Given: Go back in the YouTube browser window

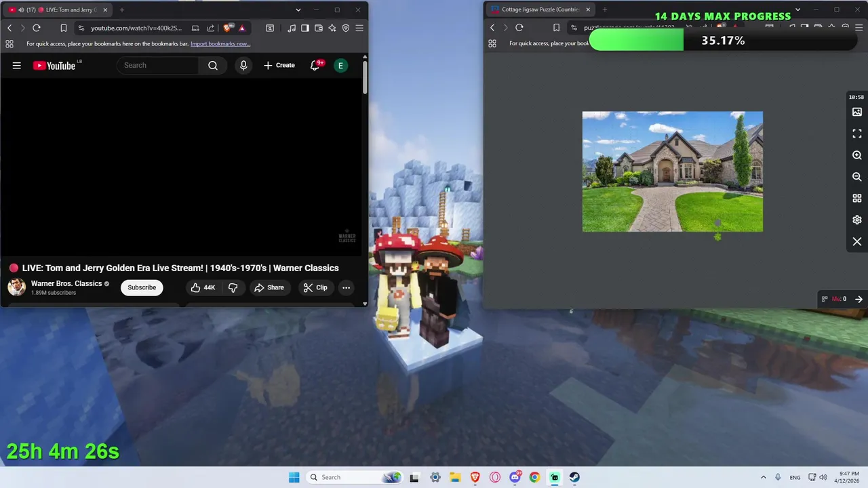Looking at the screenshot, I should click(x=9, y=28).
